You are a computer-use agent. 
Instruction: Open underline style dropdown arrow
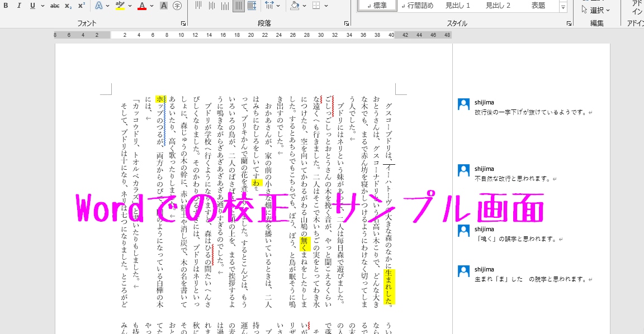pos(42,6)
